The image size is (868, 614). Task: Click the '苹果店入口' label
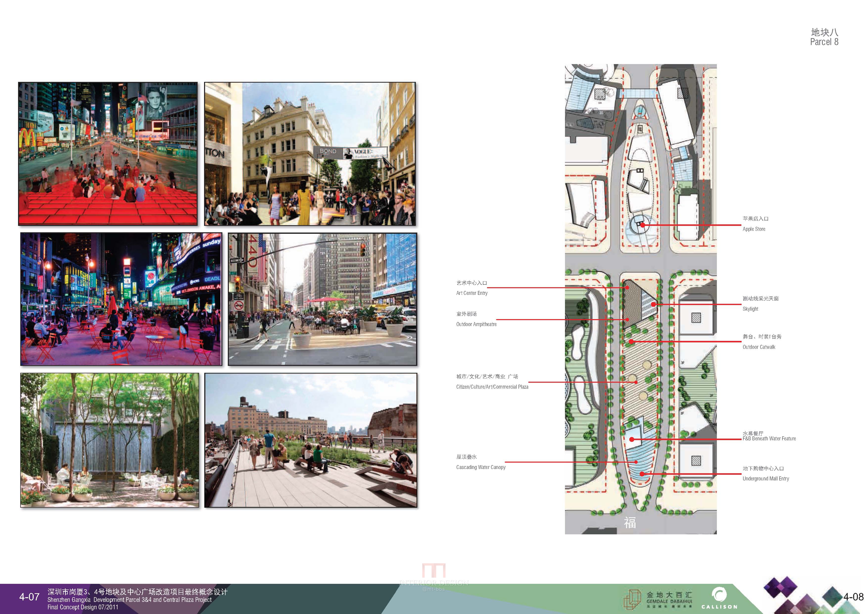coord(755,218)
